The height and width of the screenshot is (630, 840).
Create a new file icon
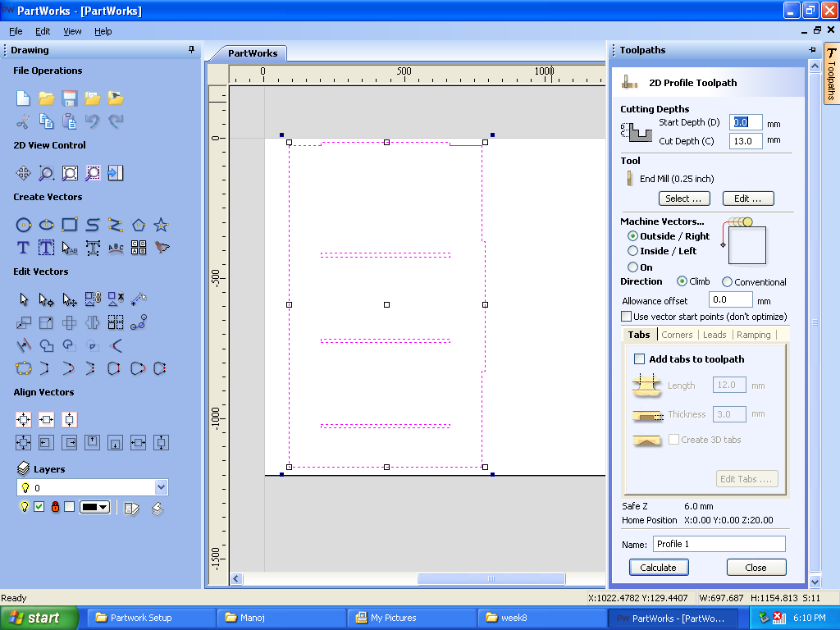tap(23, 98)
